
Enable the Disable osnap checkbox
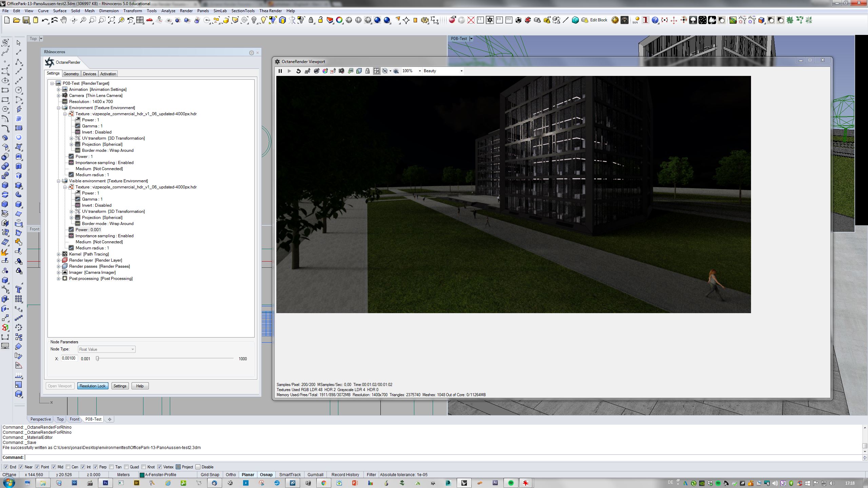coord(198,467)
